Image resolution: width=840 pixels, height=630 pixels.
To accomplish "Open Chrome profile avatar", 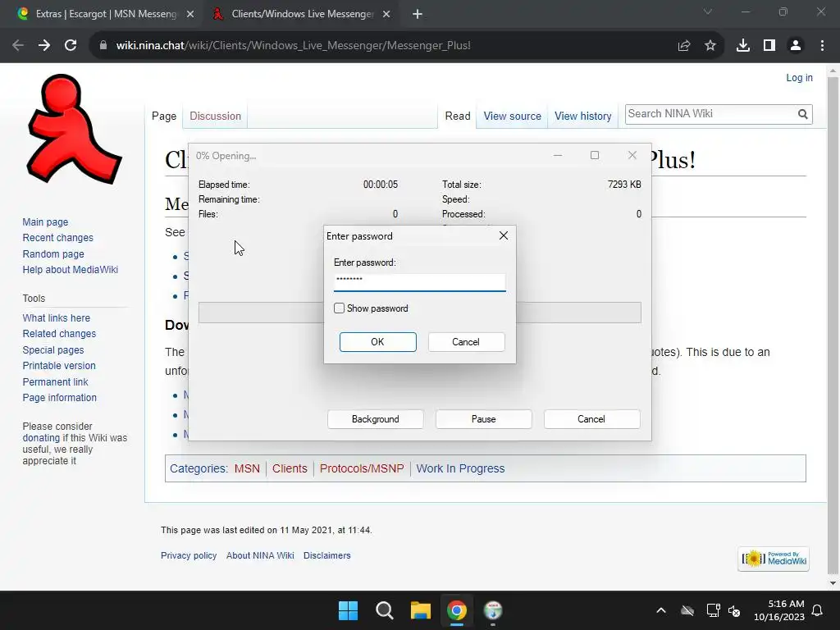I will [796, 46].
